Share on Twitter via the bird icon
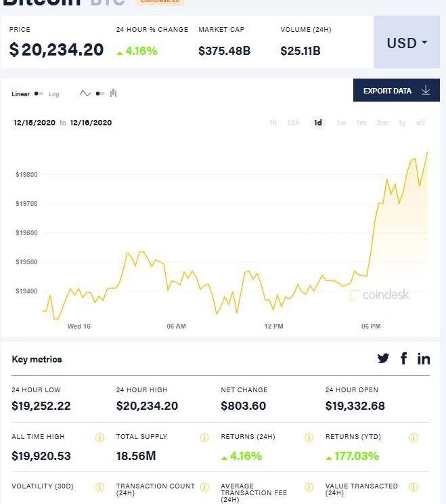 coord(383,358)
